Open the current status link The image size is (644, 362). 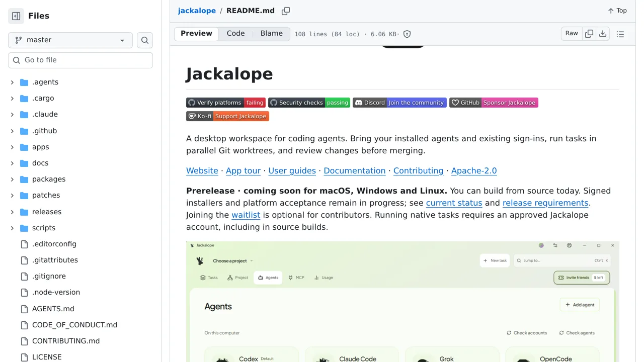click(x=454, y=203)
